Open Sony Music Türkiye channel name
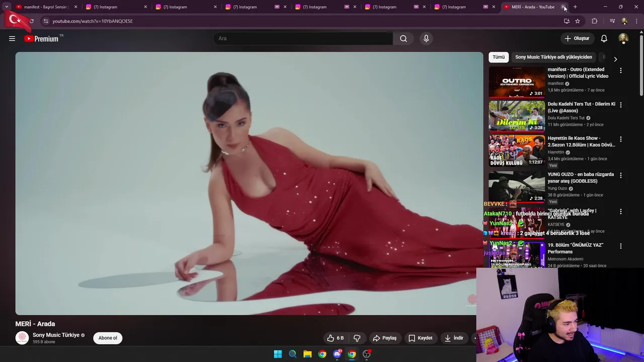Viewport: 644px width, 362px height. [x=56, y=335]
